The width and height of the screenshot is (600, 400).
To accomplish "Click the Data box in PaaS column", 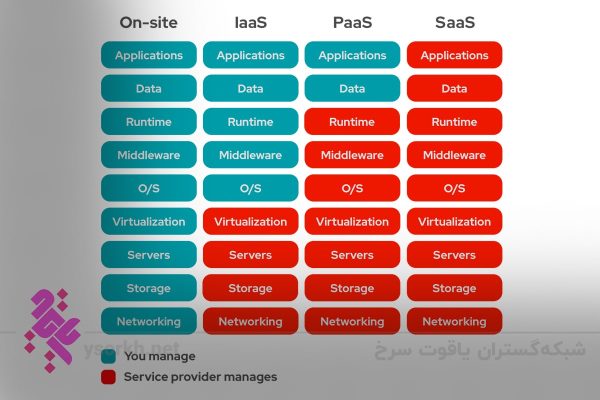I will [x=352, y=89].
